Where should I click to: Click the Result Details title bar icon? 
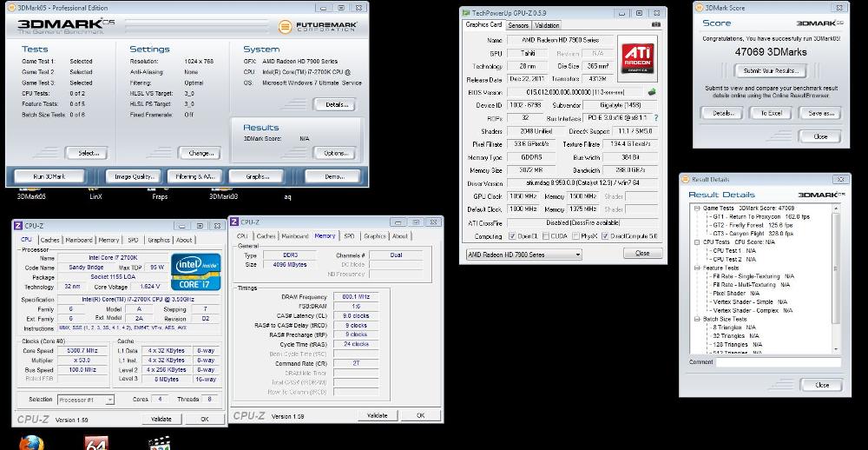(687, 180)
